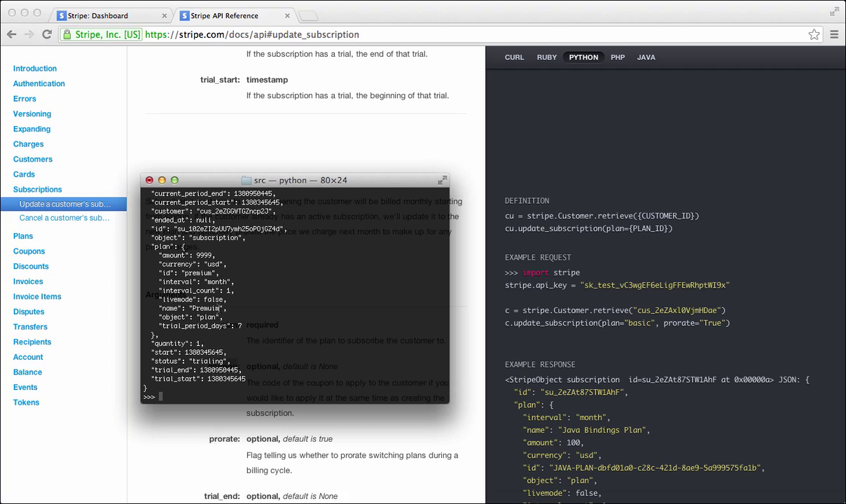Open the Charges section
This screenshot has width=846, height=504.
[x=28, y=144]
